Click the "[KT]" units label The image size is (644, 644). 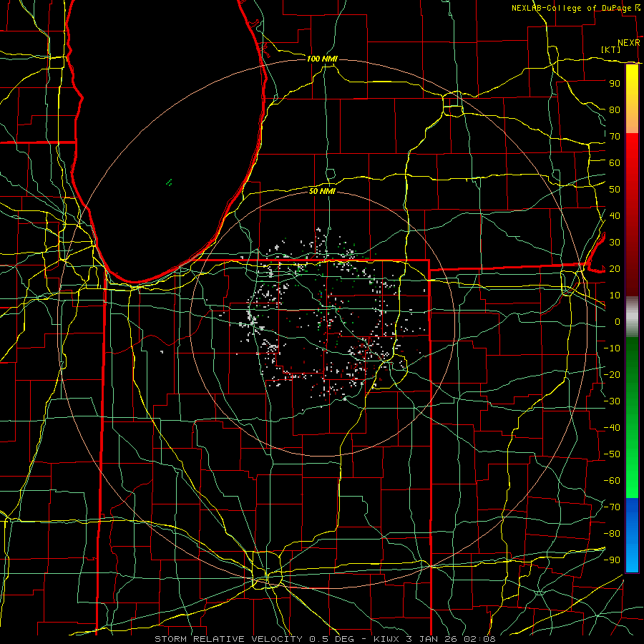pyautogui.click(x=611, y=49)
